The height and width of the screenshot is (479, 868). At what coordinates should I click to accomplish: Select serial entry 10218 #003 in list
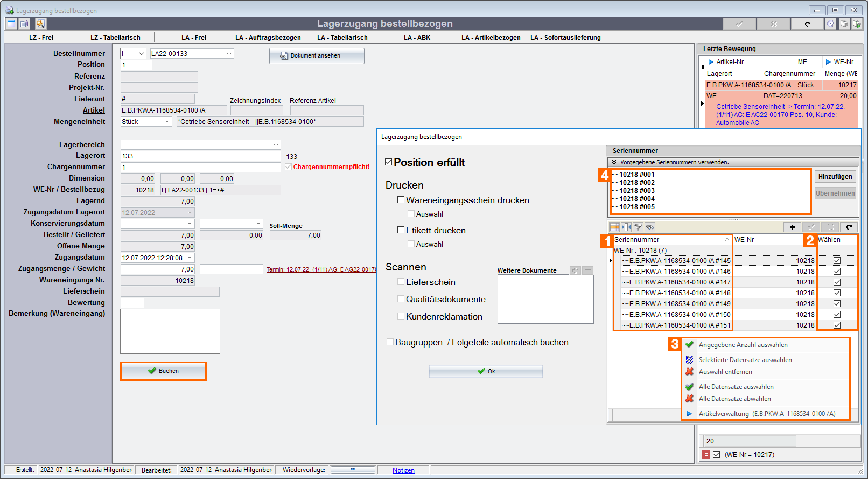634,191
